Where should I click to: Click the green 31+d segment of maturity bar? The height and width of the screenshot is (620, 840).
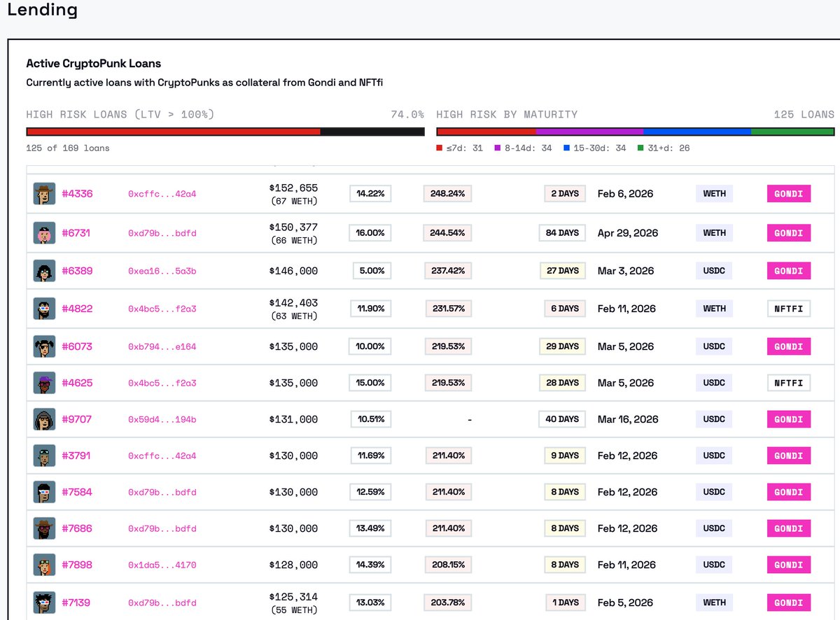(x=792, y=132)
